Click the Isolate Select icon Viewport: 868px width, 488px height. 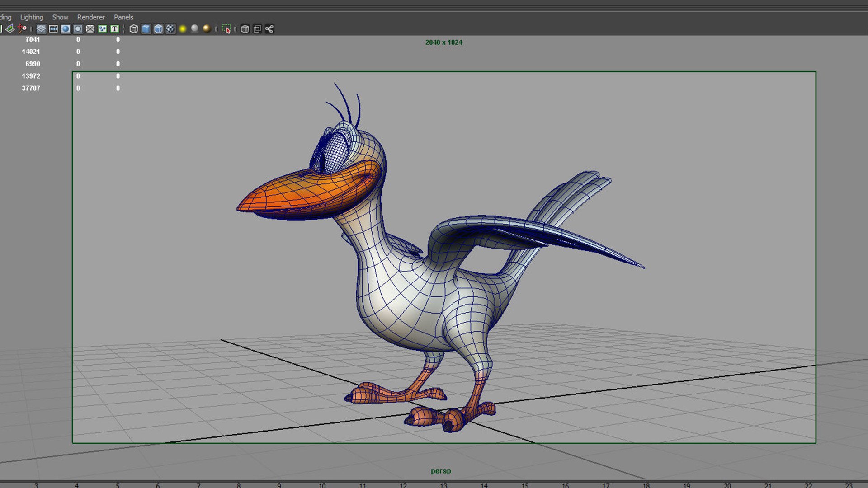coord(226,29)
